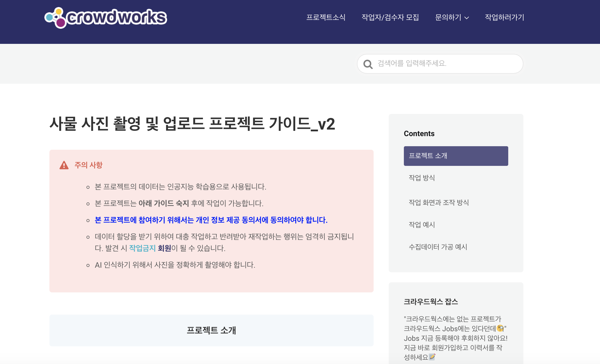Click the blue 개인 정보 제공 동의서 sentence
Image resolution: width=600 pixels, height=364 pixels.
[x=211, y=220]
